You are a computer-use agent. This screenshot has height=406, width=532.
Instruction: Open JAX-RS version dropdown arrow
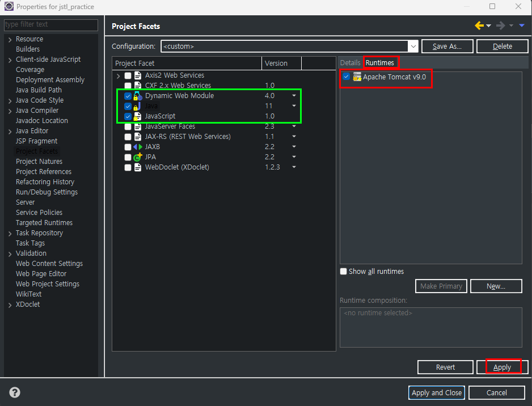tap(294, 136)
